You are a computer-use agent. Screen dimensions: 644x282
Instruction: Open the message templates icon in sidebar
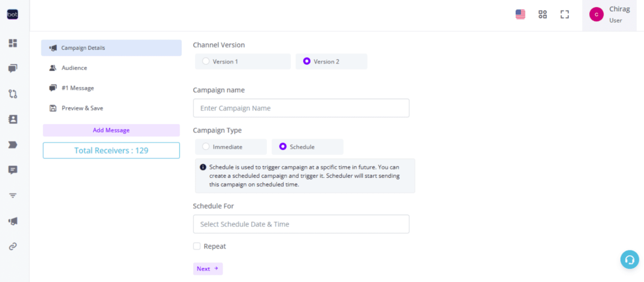13,170
